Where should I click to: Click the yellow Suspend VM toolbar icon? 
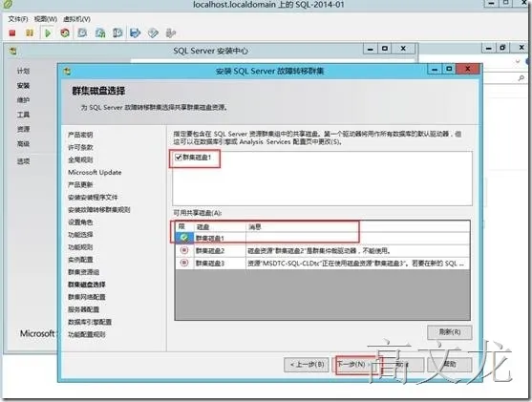pyautogui.click(x=30, y=32)
